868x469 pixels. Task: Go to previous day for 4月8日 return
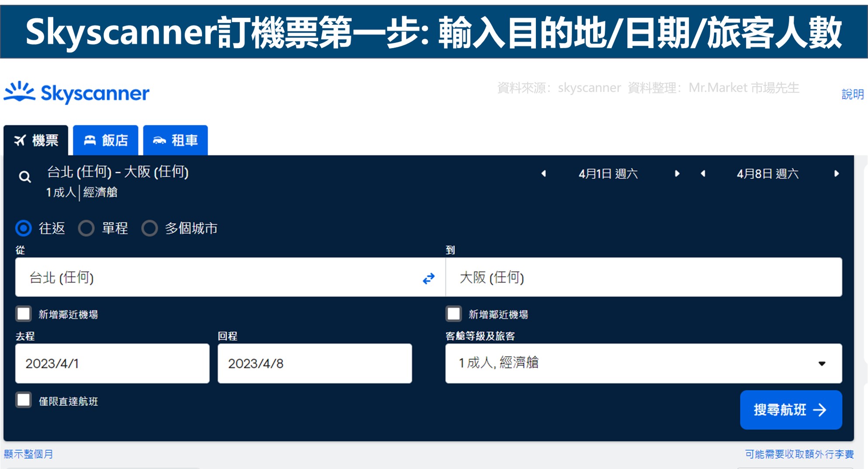click(x=703, y=173)
